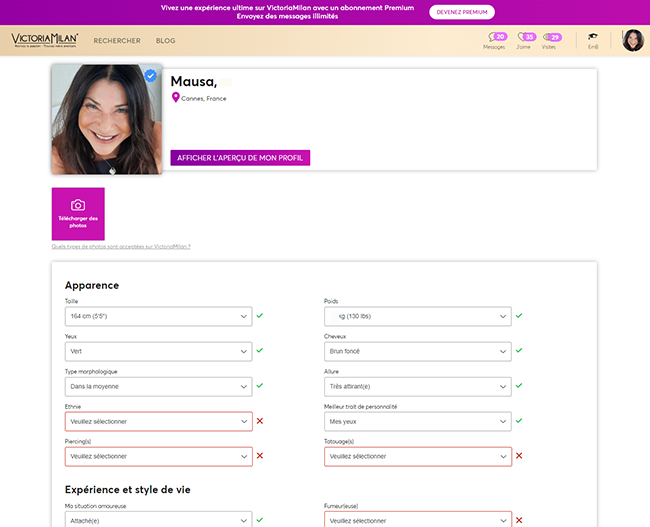Open the Piercing(s) dropdown
The height and width of the screenshot is (527, 650).
158,457
